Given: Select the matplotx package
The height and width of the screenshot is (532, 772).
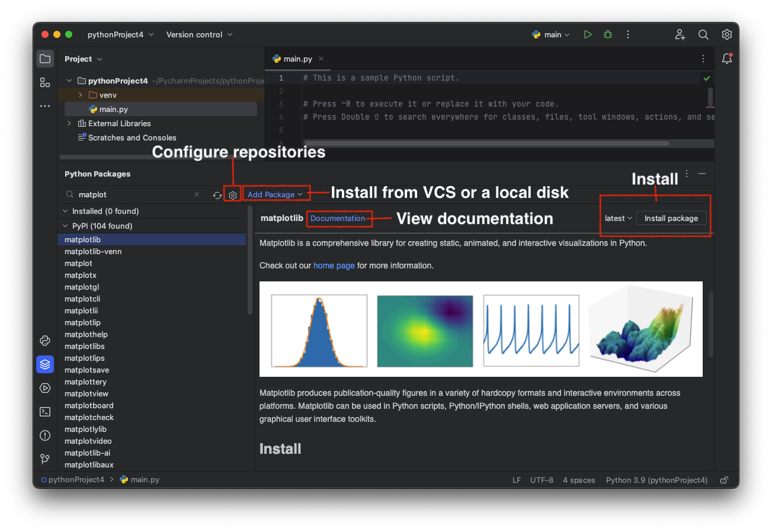Looking at the screenshot, I should pyautogui.click(x=152, y=275).
